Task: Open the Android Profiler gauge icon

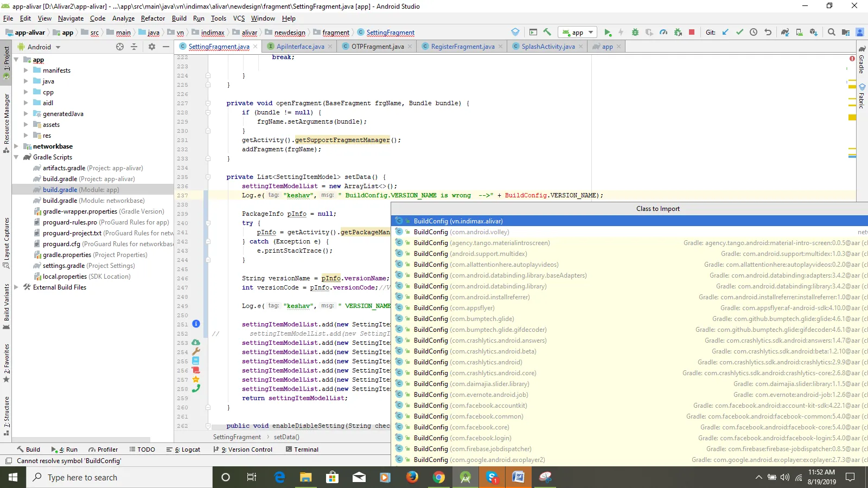Action: 663,33
